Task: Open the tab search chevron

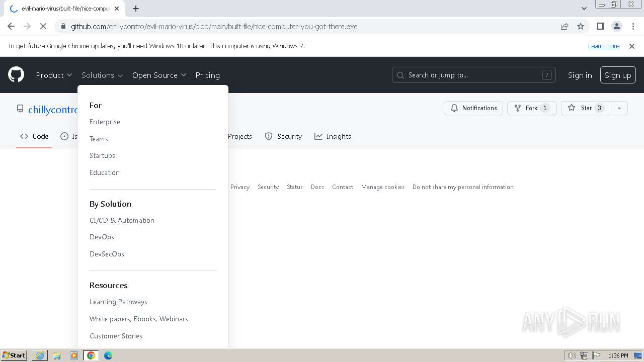Action: 584,9
